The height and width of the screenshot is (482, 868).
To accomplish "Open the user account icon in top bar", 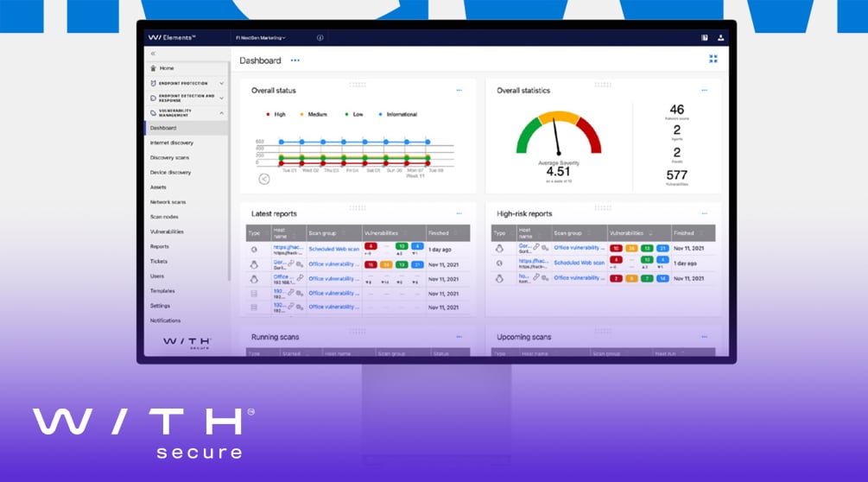I will (720, 38).
